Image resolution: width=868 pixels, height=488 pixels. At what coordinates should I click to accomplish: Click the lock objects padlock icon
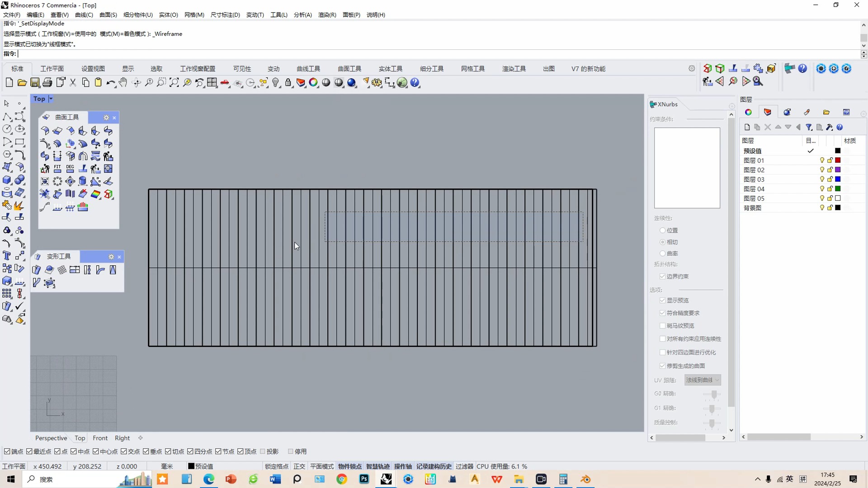point(288,83)
